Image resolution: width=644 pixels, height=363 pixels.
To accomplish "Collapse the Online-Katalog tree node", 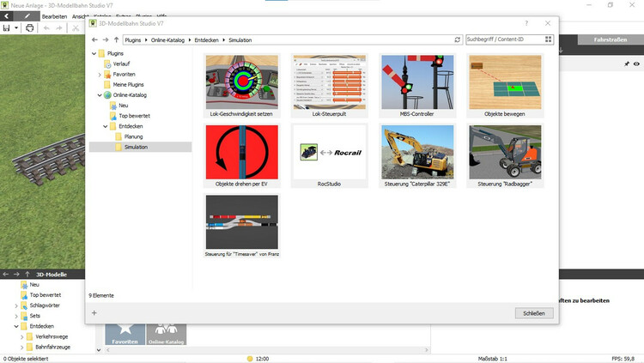I will pos(100,95).
